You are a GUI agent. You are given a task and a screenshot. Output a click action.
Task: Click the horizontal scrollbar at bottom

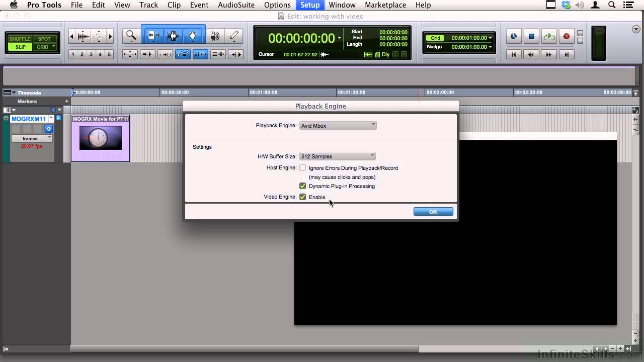click(x=245, y=348)
